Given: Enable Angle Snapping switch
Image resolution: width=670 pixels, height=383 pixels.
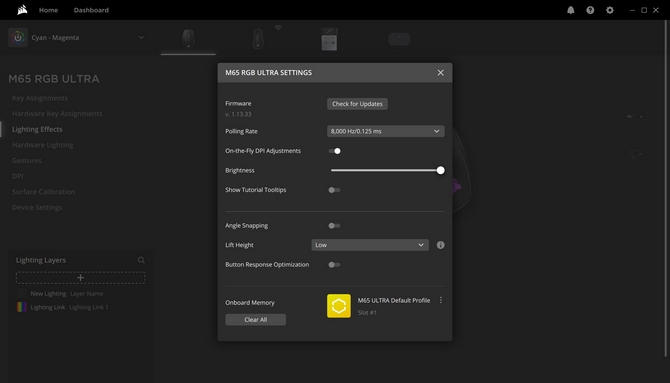Looking at the screenshot, I should (x=335, y=226).
